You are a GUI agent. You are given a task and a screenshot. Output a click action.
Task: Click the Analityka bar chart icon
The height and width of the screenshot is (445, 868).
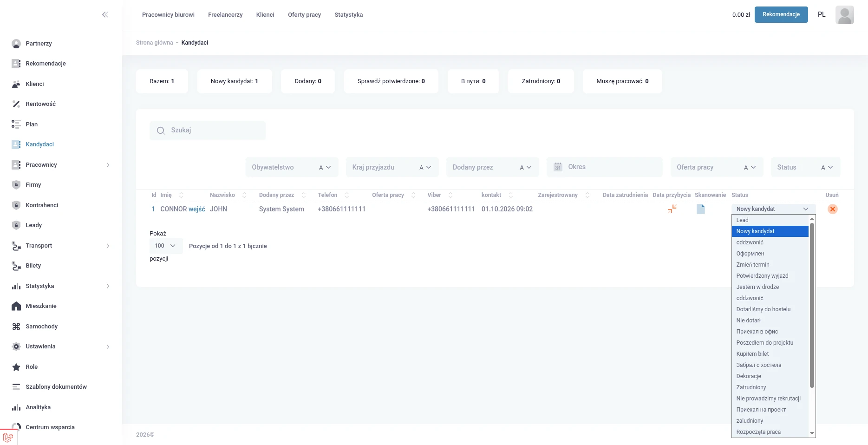16,407
